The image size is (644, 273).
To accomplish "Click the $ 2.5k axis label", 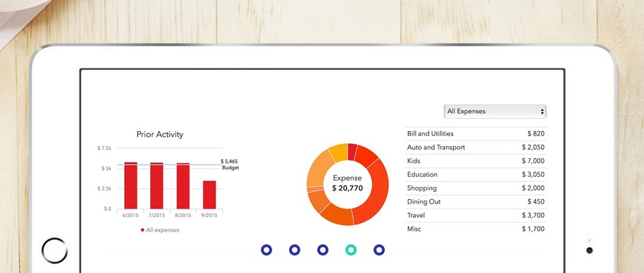I will tap(104, 188).
